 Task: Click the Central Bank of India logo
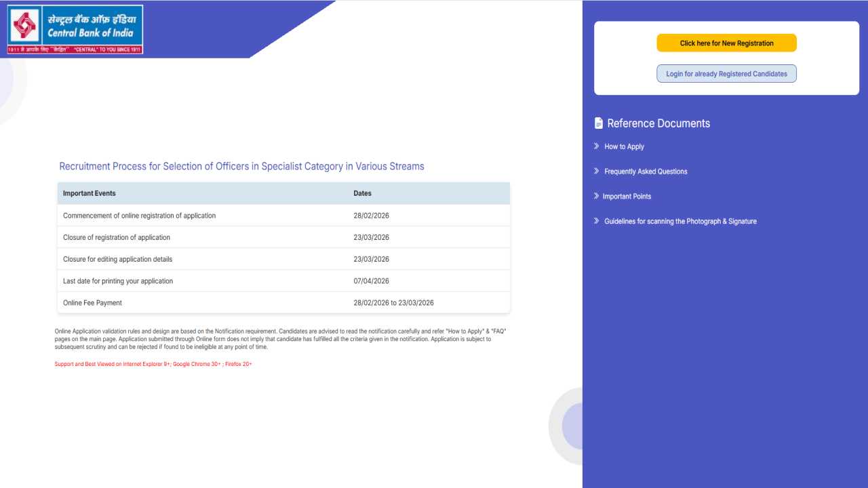75,28
